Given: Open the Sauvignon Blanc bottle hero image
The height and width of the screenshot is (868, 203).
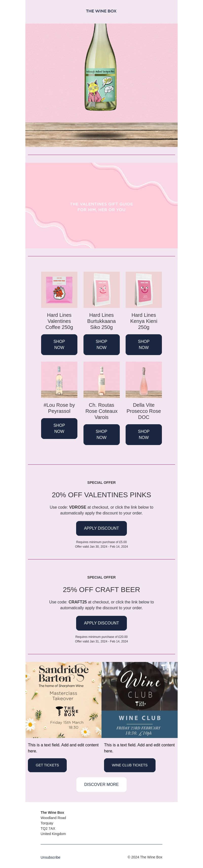Looking at the screenshot, I should click(x=101, y=85).
